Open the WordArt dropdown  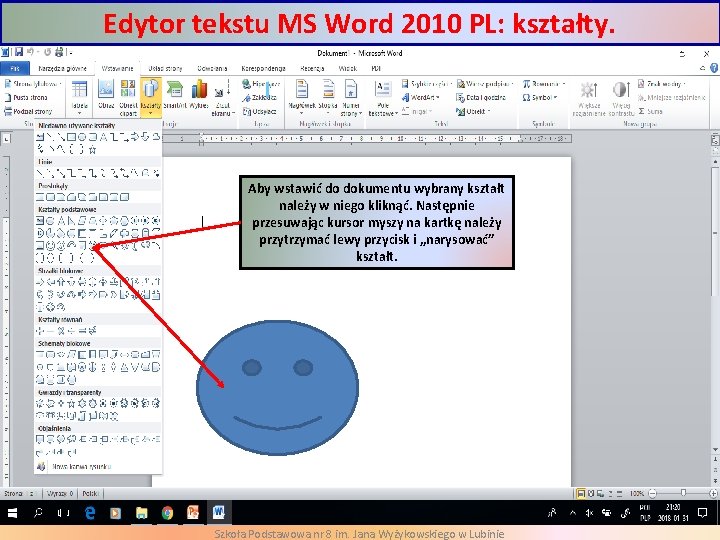(421, 97)
